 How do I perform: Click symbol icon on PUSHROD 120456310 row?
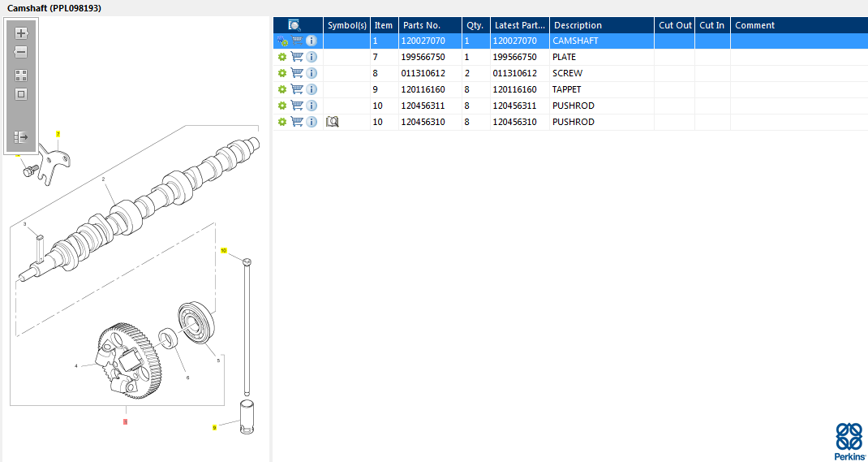pos(332,122)
